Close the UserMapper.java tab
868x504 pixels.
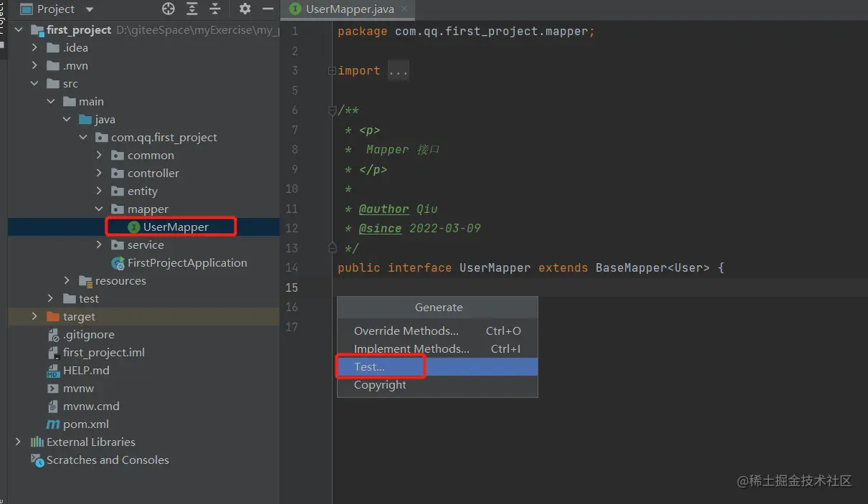tap(406, 9)
